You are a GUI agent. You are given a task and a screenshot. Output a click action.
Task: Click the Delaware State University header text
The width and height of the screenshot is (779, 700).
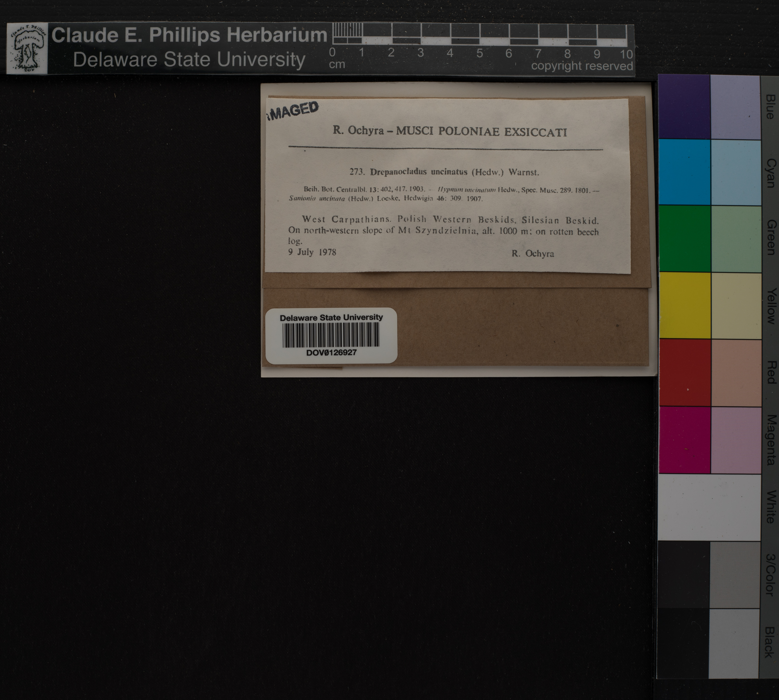pyautogui.click(x=189, y=60)
